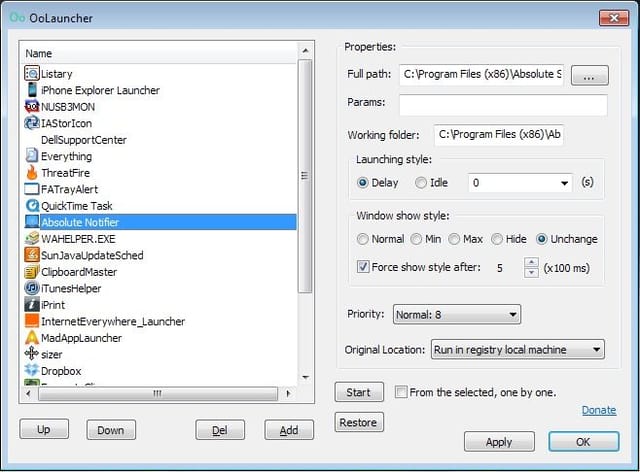Click the OoLauncher title bar logo

click(17, 18)
